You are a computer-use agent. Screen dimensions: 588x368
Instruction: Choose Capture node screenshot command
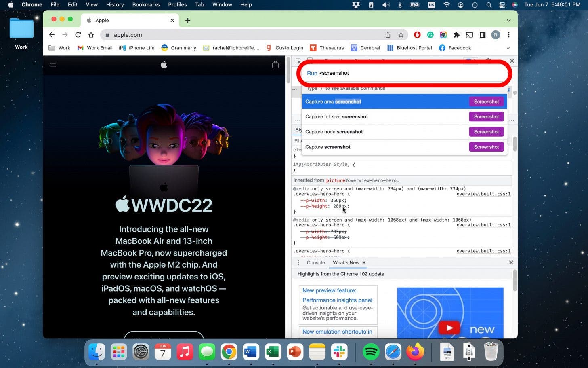(x=404, y=132)
